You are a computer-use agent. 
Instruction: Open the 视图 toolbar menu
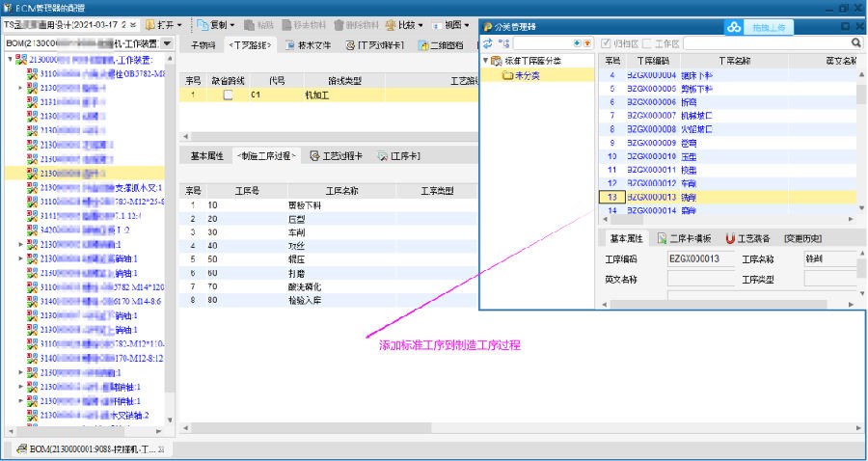(x=451, y=24)
